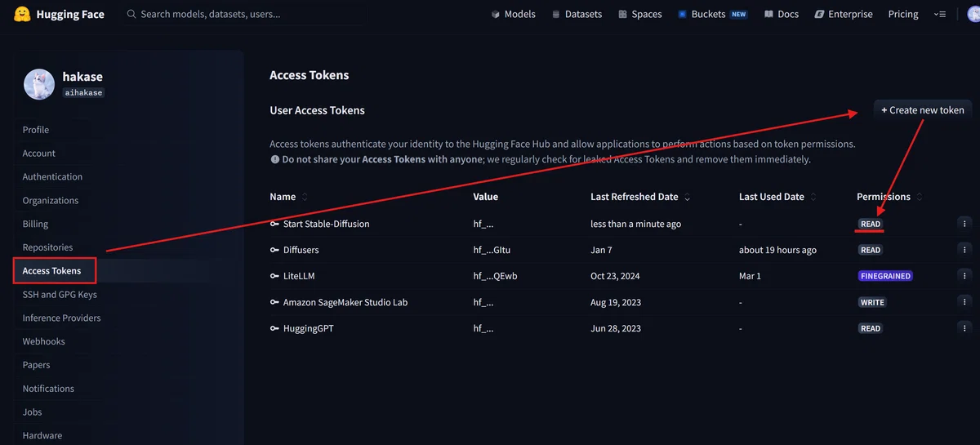Click key icon for Start Stable-Diffusion token
This screenshot has width=980, height=445.
[x=274, y=224]
